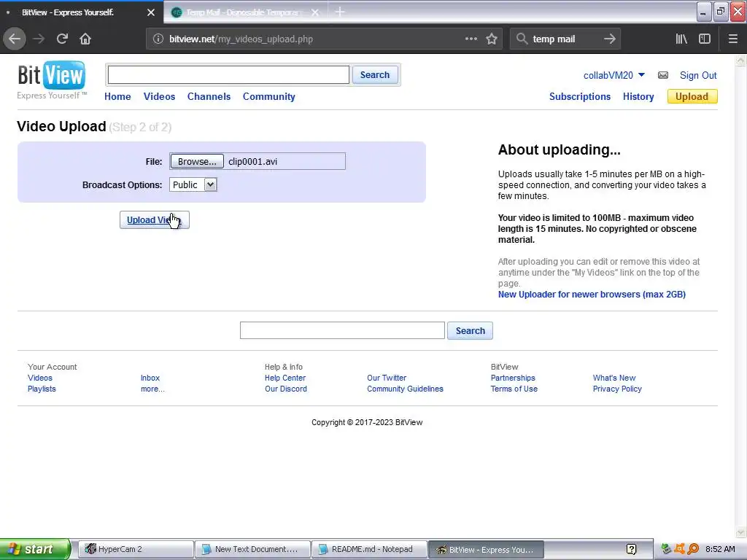747x560 pixels.
Task: Close the BitView browser tab
Action: (150, 12)
